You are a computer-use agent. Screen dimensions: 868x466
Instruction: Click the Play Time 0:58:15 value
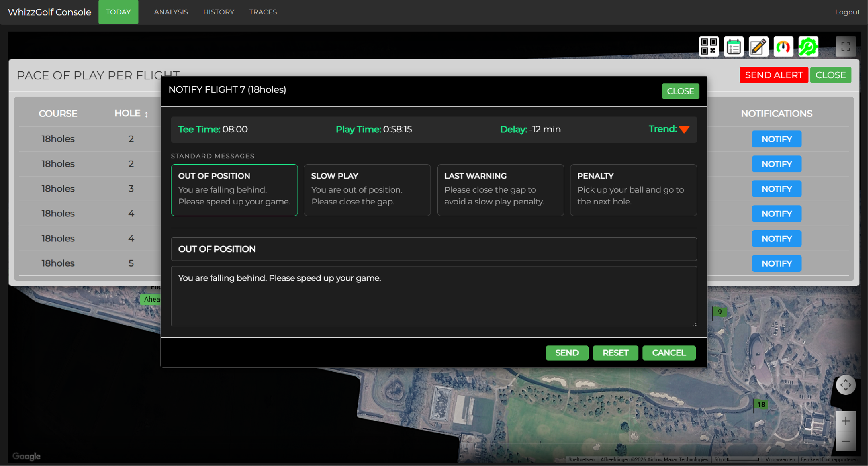coord(397,129)
